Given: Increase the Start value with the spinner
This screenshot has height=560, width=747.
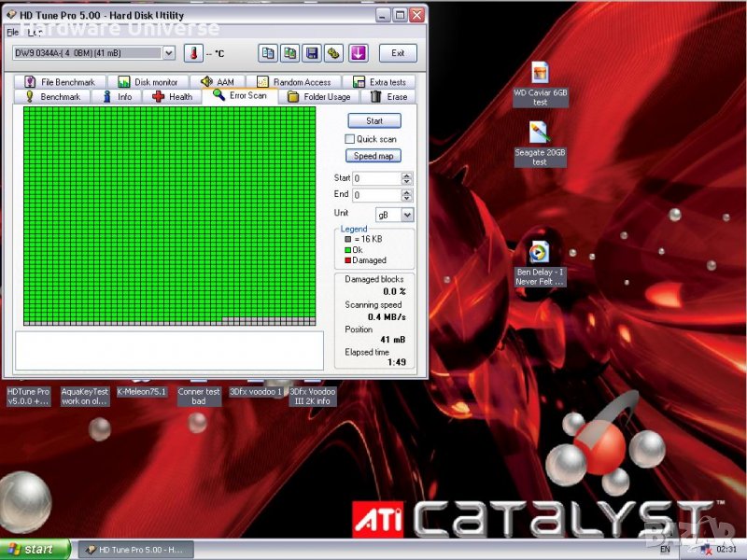Looking at the screenshot, I should pyautogui.click(x=407, y=175).
